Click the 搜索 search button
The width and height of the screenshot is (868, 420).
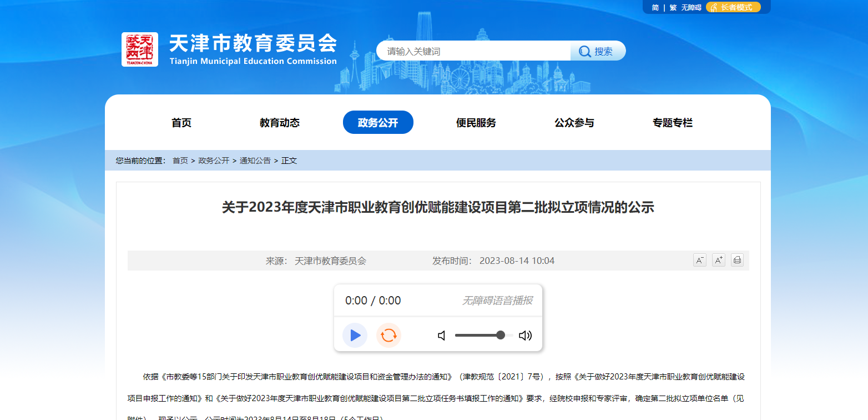(598, 51)
